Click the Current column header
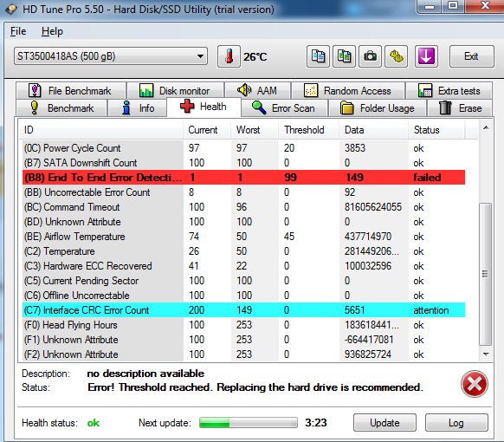 pyautogui.click(x=207, y=130)
